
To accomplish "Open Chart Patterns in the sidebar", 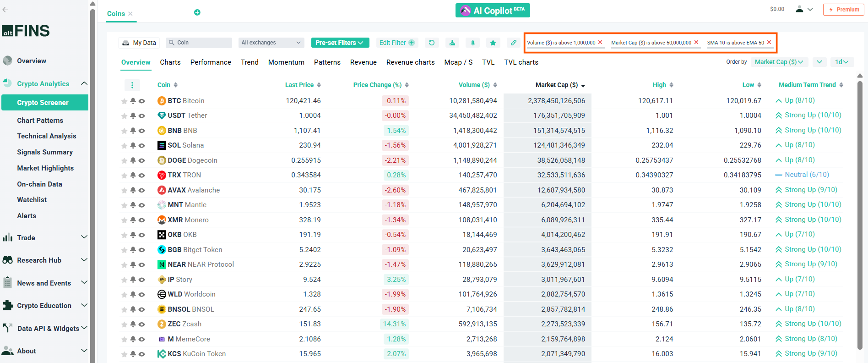I will click(x=40, y=121).
